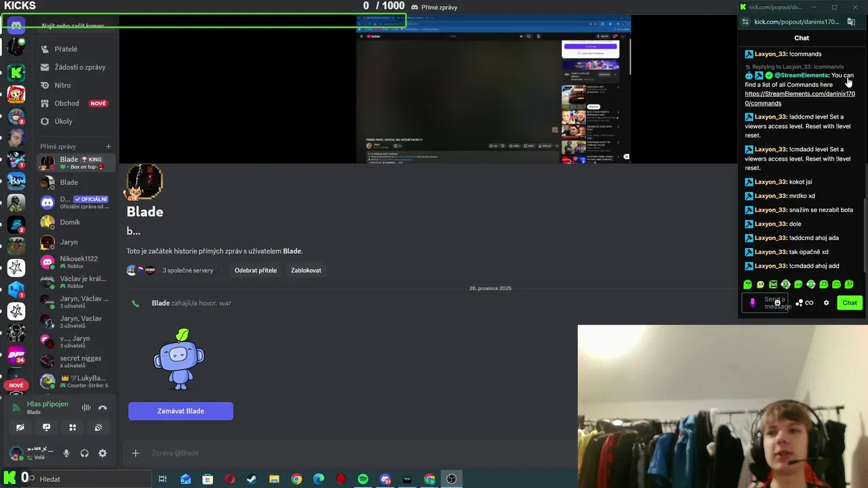This screenshot has width=868, height=488.
Task: Open Blade KING direct message
Action: [75, 163]
